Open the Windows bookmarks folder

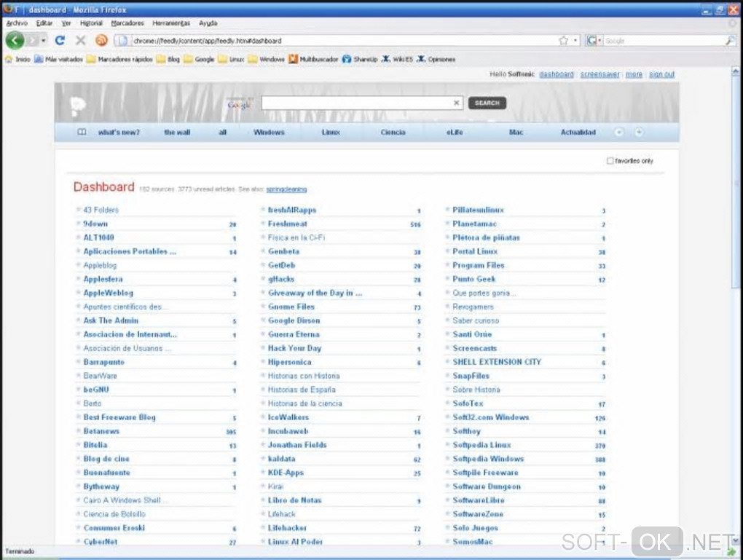click(267, 59)
